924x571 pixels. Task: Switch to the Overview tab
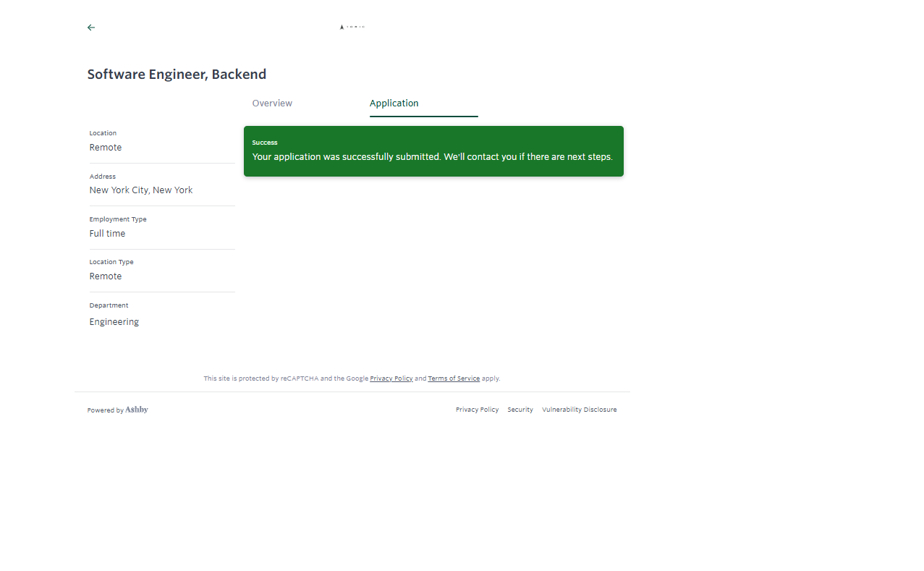pos(272,103)
